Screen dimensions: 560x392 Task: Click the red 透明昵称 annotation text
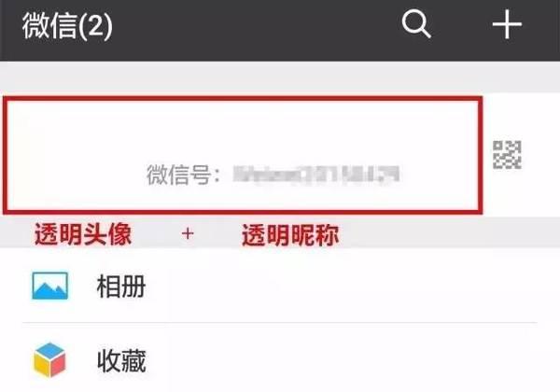pos(290,235)
